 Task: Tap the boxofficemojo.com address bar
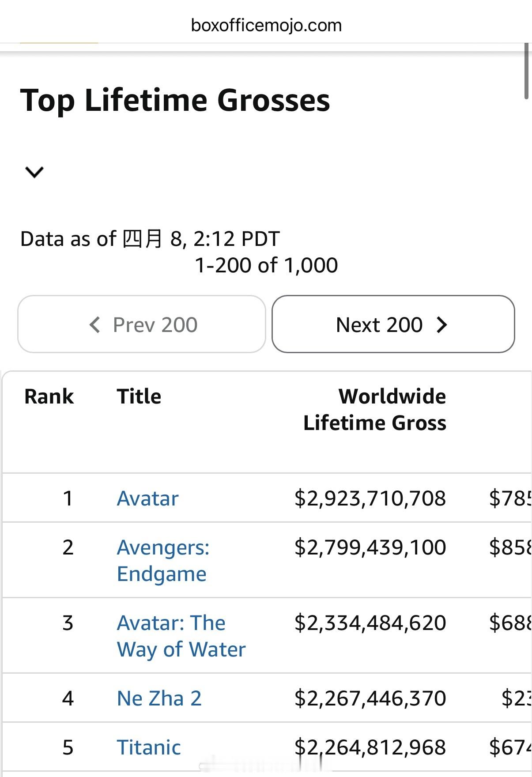point(266,25)
